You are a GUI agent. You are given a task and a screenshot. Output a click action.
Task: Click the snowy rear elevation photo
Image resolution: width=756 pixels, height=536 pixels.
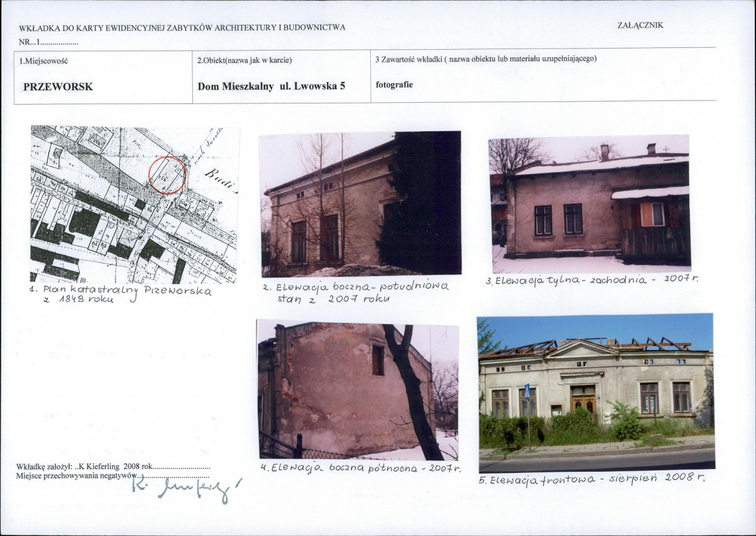[x=589, y=204]
